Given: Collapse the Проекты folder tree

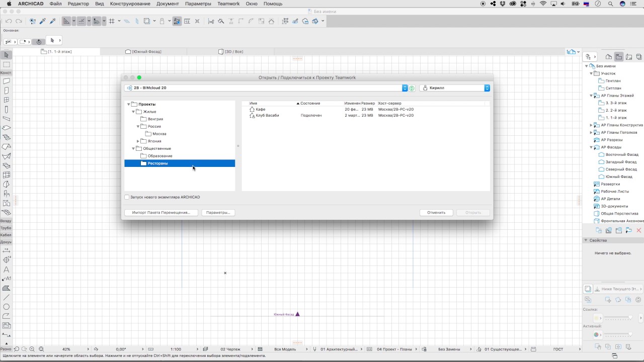Looking at the screenshot, I should pyautogui.click(x=129, y=105).
